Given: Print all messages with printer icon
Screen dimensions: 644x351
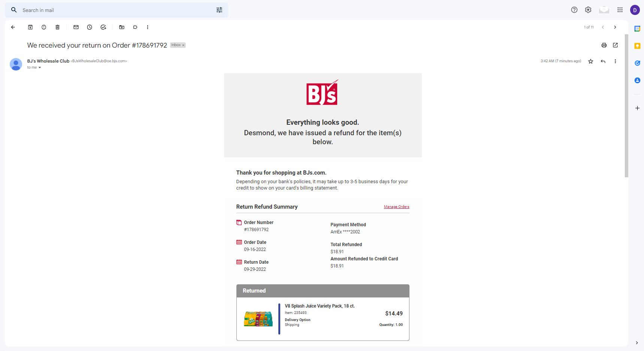Looking at the screenshot, I should 604,45.
